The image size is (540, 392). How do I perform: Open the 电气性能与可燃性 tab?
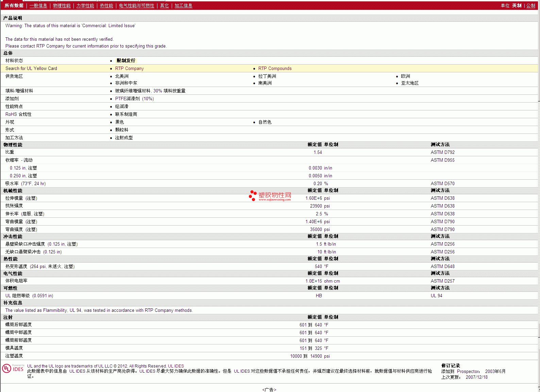(136, 6)
